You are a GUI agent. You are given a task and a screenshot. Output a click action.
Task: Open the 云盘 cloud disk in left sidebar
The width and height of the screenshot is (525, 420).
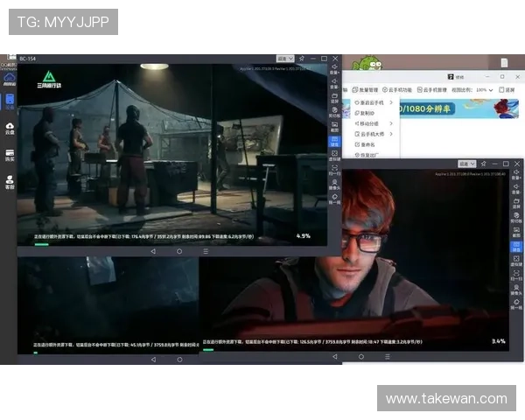[x=10, y=128]
